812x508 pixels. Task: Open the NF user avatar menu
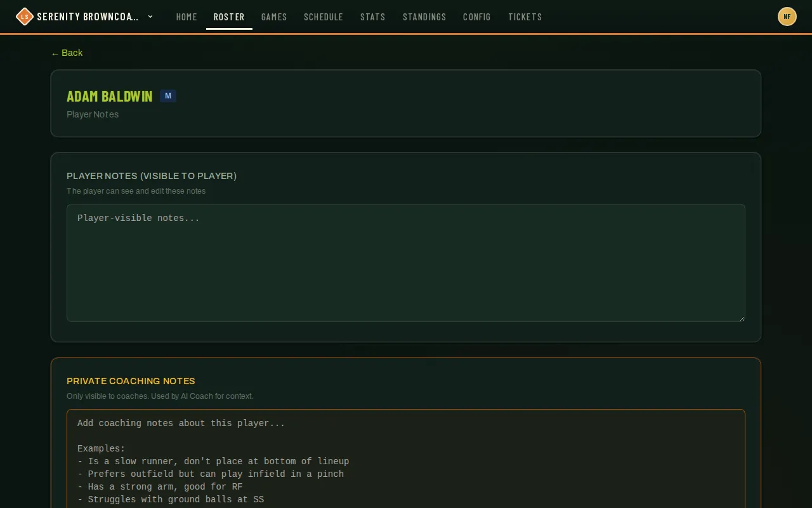coord(787,17)
